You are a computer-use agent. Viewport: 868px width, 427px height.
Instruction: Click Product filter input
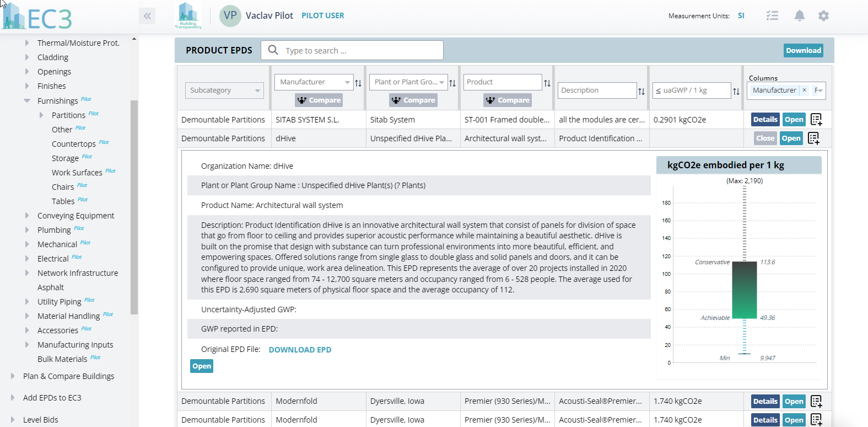[x=503, y=82]
